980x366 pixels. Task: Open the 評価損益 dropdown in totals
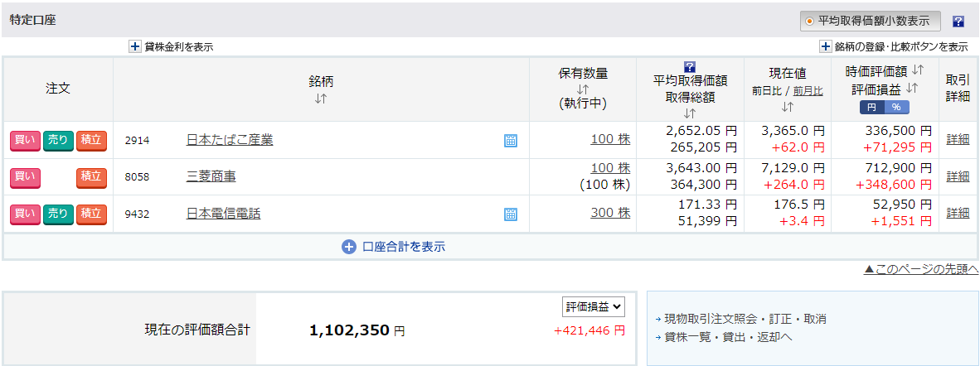point(593,306)
